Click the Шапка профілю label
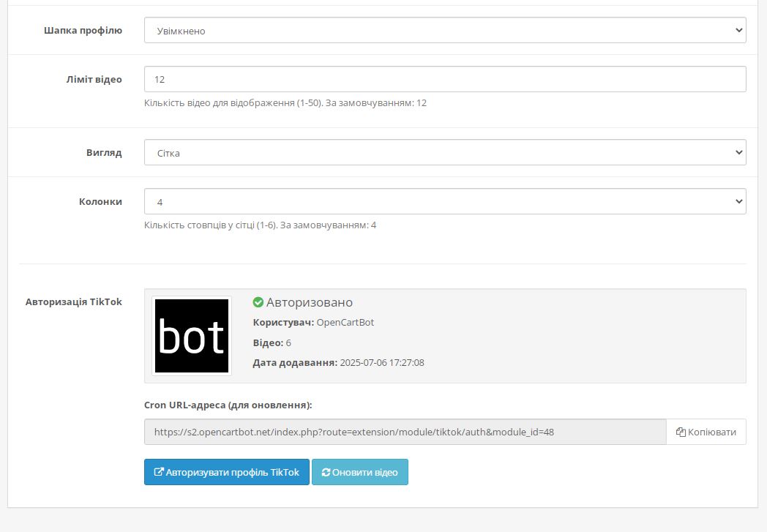The width and height of the screenshot is (767, 532). coord(83,30)
